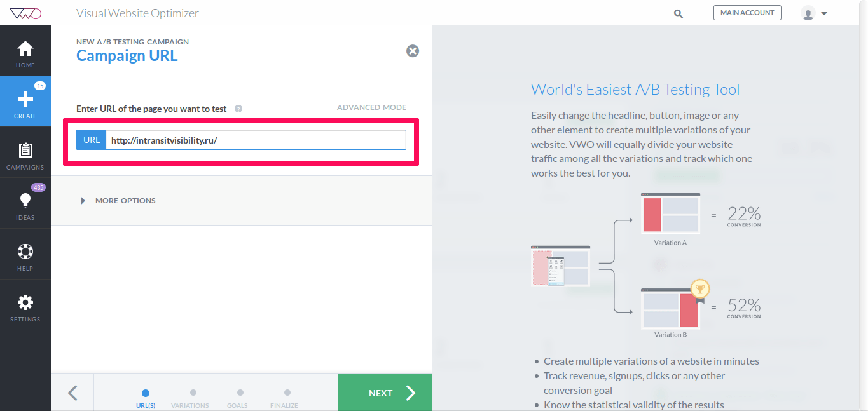The image size is (868, 411).
Task: Click the MAIN ACCOUNT button
Action: click(747, 13)
